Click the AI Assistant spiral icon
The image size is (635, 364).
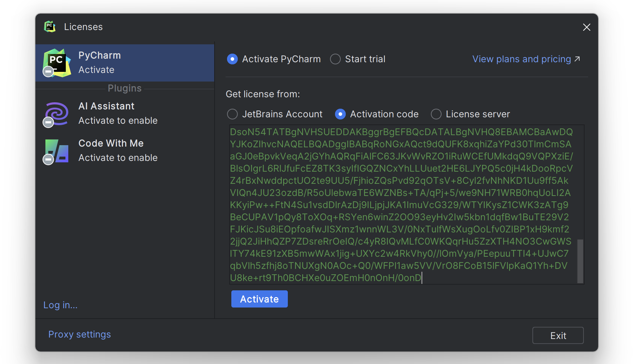click(x=56, y=114)
